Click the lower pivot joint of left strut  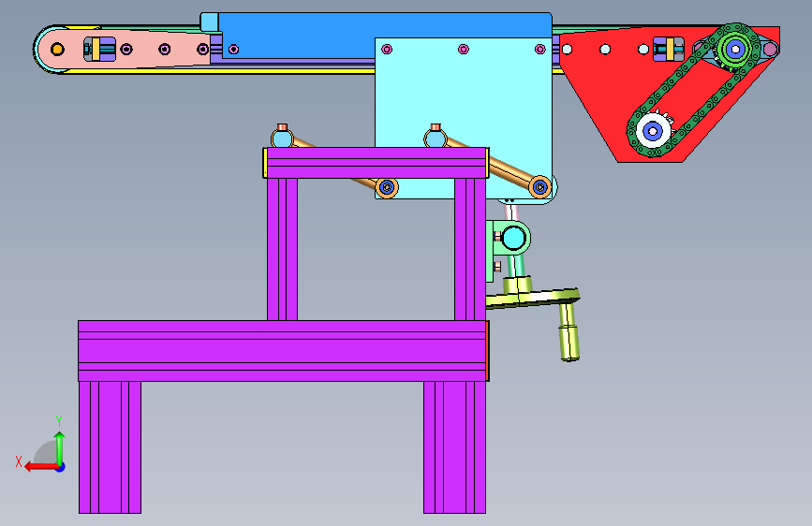pos(387,187)
